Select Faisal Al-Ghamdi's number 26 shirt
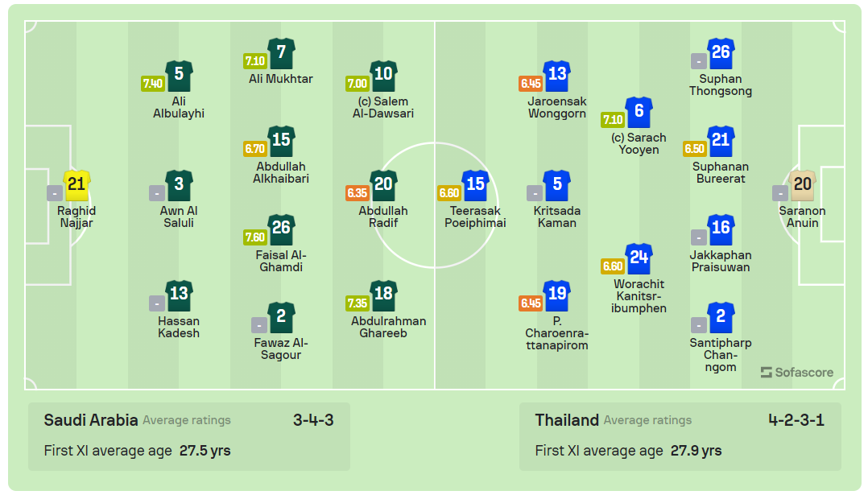 click(x=281, y=229)
